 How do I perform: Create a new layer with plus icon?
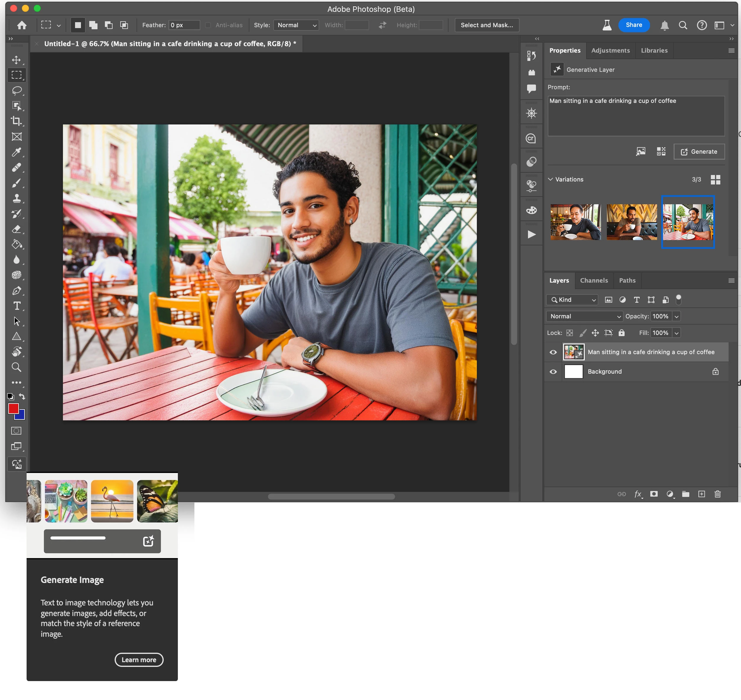[701, 494]
